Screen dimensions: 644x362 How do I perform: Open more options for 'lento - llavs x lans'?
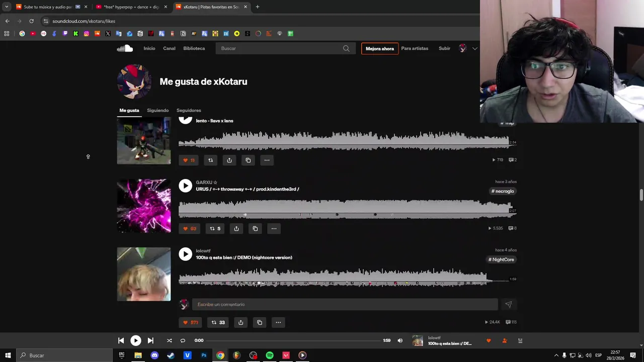tap(267, 160)
